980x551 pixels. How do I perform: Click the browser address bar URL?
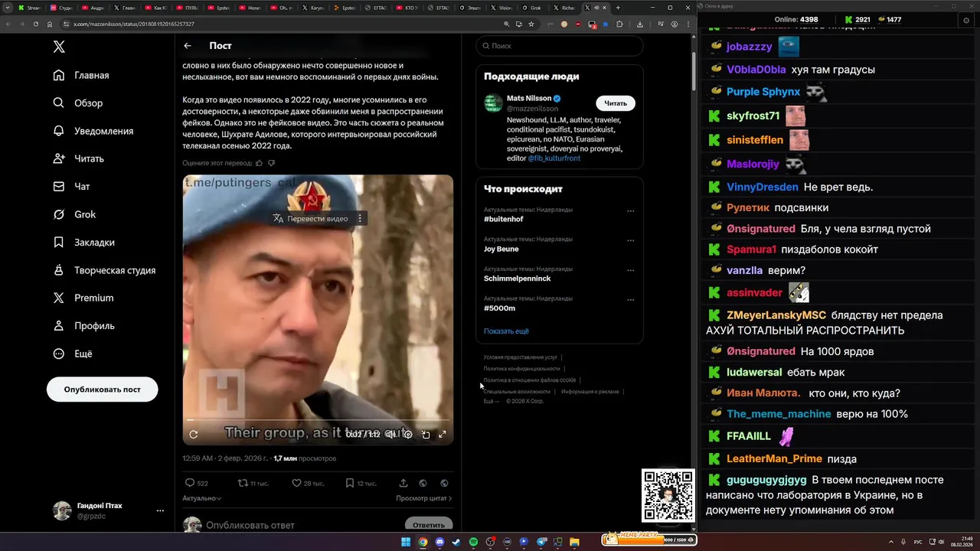[x=133, y=24]
